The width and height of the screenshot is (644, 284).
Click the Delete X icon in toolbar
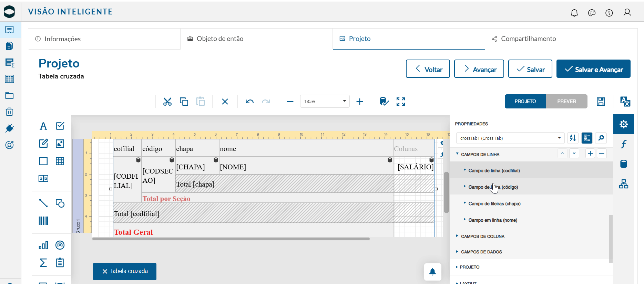tap(225, 102)
